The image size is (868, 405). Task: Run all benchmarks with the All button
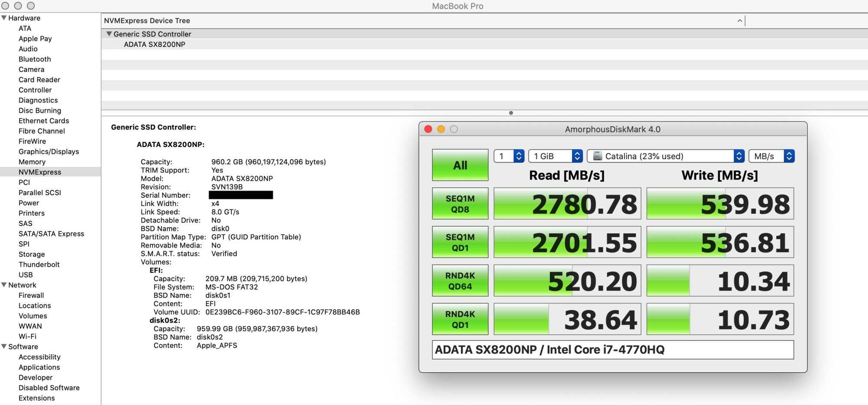[x=460, y=165]
